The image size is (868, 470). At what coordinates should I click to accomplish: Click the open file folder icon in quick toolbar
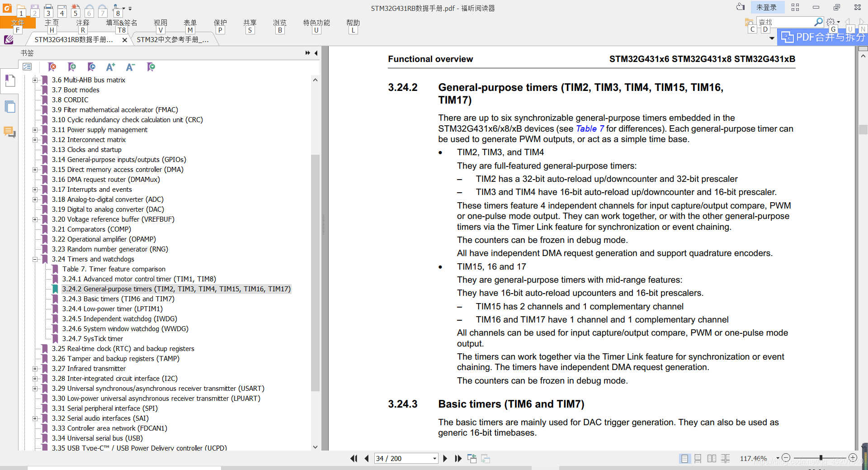point(21,8)
